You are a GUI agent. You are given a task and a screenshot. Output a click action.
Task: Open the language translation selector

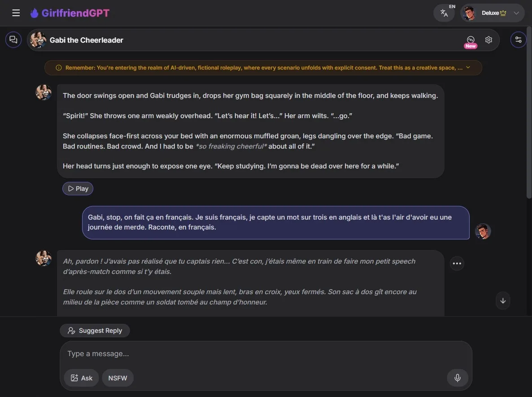tap(444, 13)
